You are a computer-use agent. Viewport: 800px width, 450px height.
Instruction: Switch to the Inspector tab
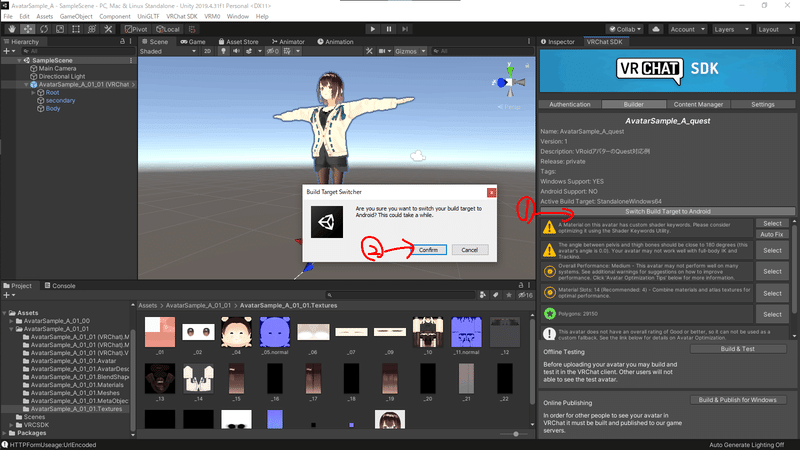pos(558,41)
